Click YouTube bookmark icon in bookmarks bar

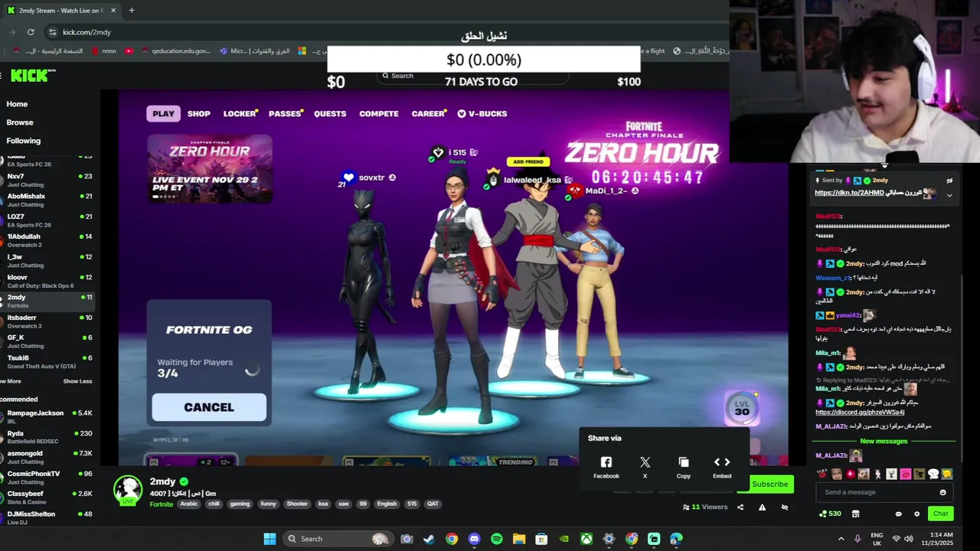[x=129, y=51]
